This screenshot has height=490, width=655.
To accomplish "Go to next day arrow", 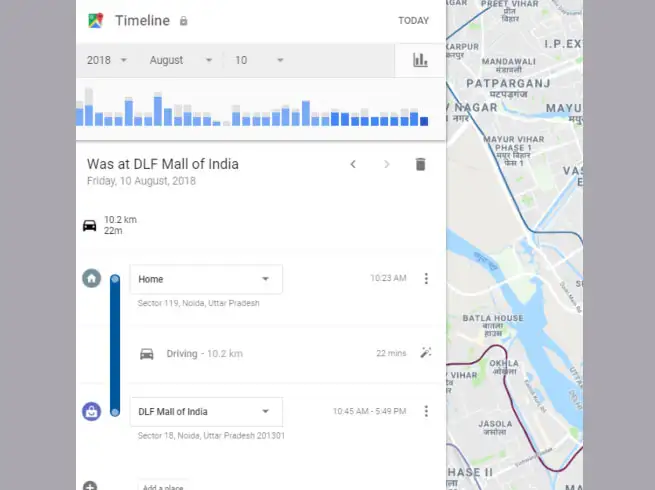I will [387, 164].
